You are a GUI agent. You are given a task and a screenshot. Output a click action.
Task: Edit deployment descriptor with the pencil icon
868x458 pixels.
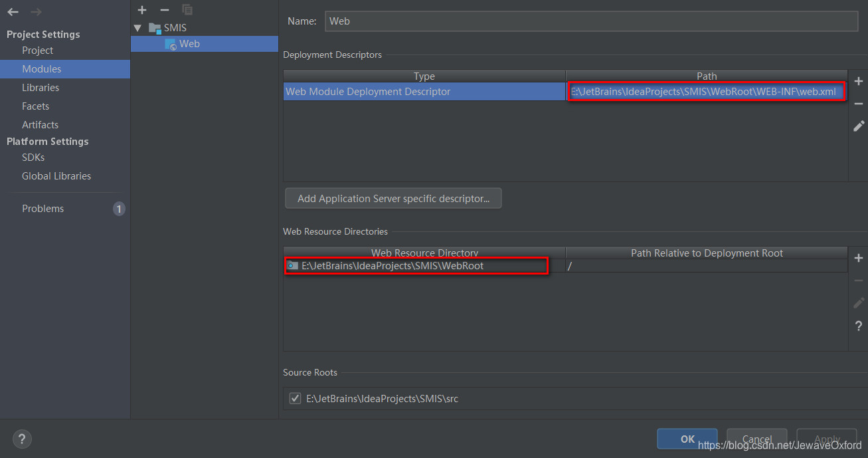pyautogui.click(x=858, y=126)
